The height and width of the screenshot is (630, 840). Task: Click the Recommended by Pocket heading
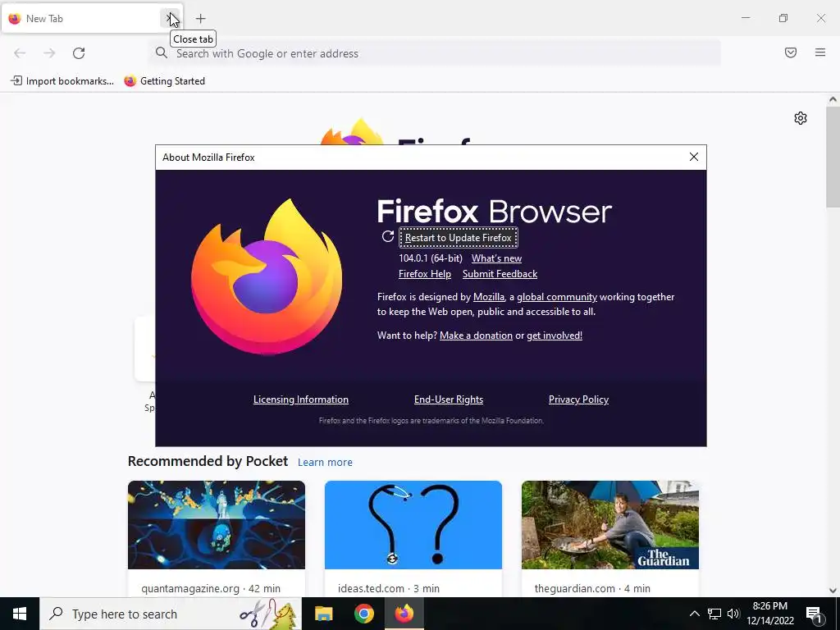[208, 461]
